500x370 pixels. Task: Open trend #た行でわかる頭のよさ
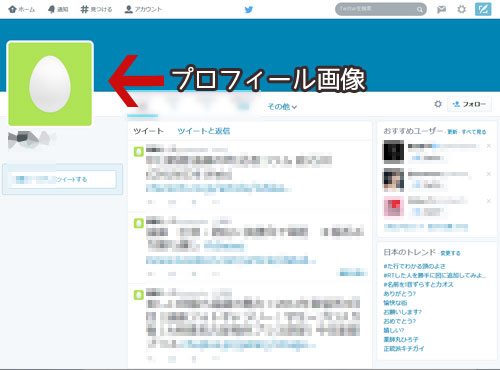click(x=414, y=266)
